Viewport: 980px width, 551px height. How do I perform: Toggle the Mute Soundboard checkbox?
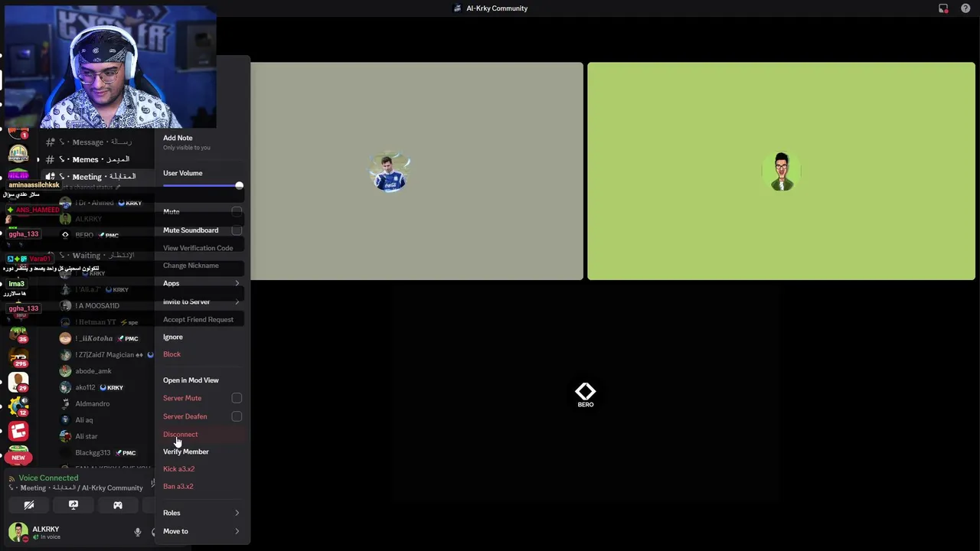point(237,230)
